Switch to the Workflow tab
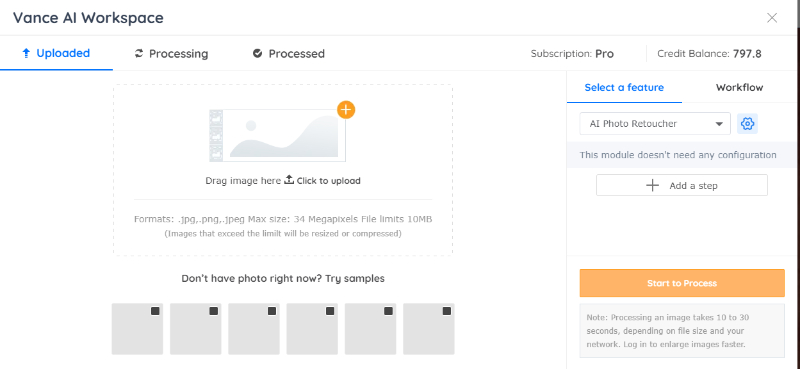 739,87
